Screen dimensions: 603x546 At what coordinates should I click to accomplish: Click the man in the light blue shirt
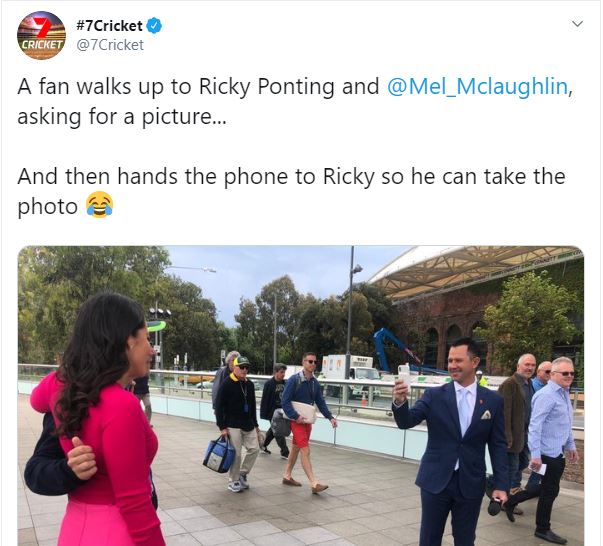(551, 446)
